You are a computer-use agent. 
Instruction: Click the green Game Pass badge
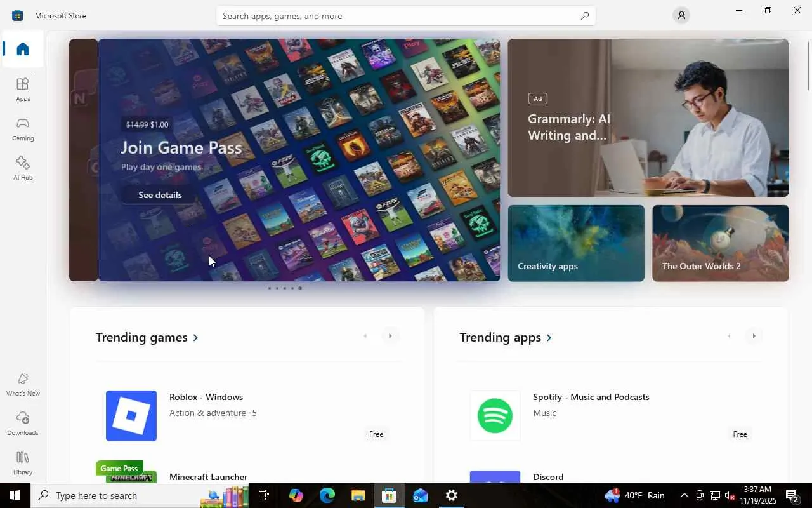click(x=119, y=469)
